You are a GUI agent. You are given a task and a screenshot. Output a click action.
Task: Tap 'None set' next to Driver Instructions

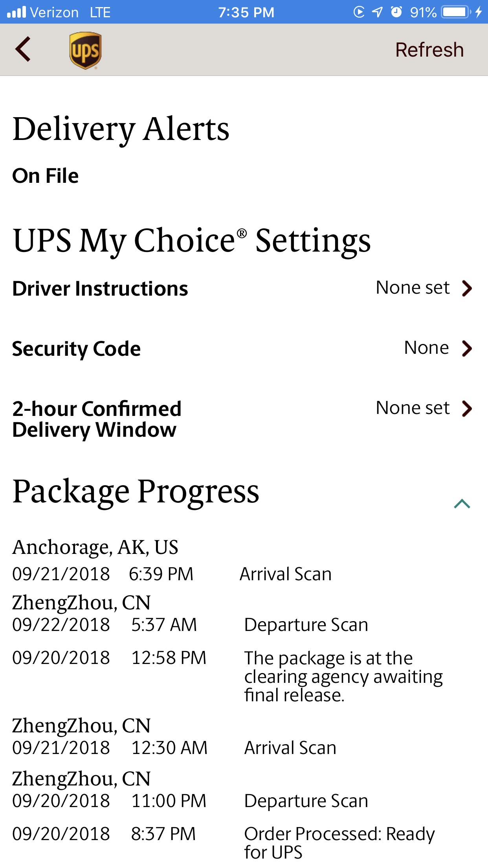pyautogui.click(x=413, y=288)
